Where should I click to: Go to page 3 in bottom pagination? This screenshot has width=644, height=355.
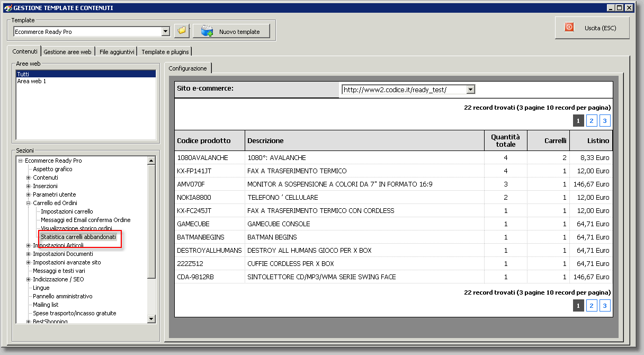point(605,306)
